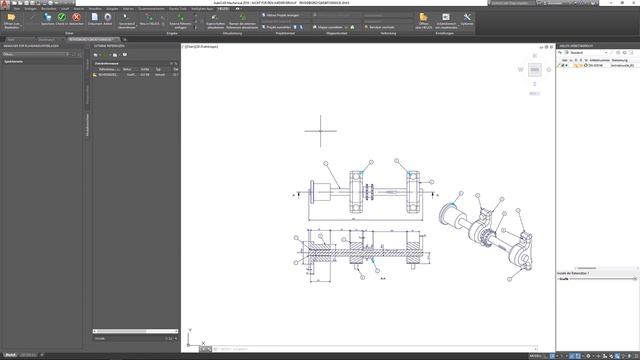Click the Neu in HELiOS icon
Screen dimensions: 640x360
[149, 18]
